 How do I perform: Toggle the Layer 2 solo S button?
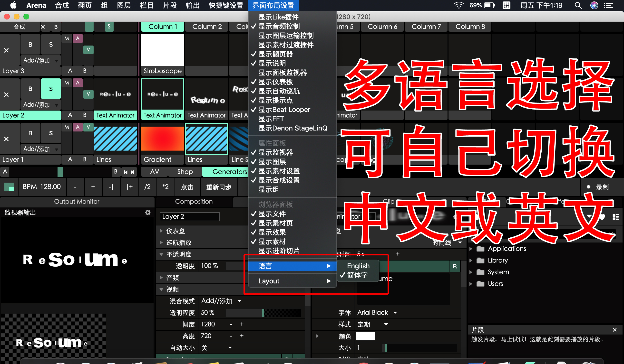point(51,89)
